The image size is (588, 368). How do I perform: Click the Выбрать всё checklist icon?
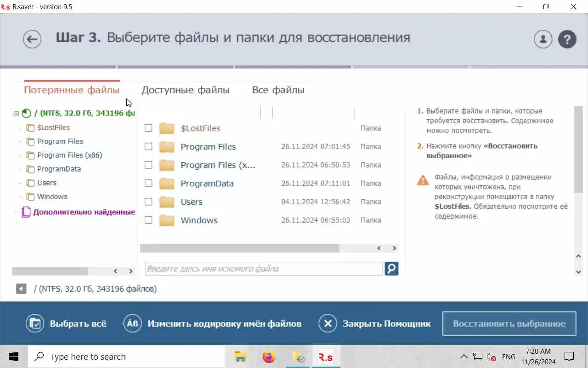[35, 324]
